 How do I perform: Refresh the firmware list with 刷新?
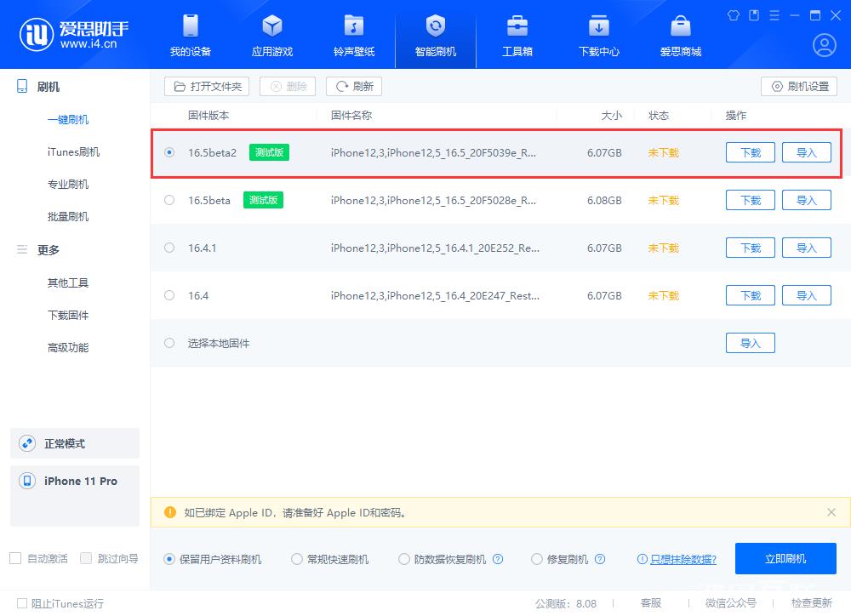(353, 86)
